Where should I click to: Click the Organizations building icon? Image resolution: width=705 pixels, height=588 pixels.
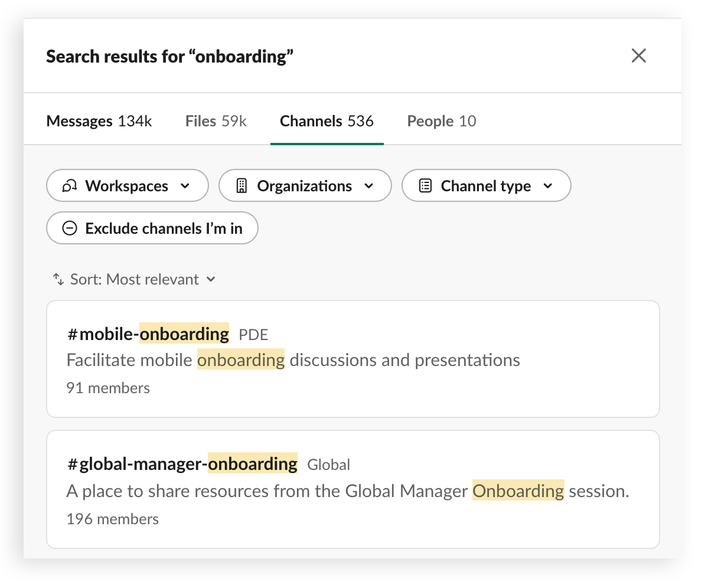(241, 185)
